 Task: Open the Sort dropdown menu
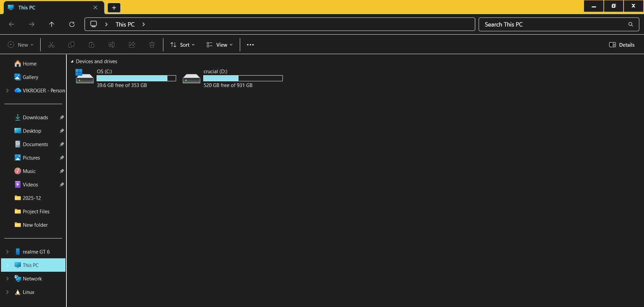(182, 45)
